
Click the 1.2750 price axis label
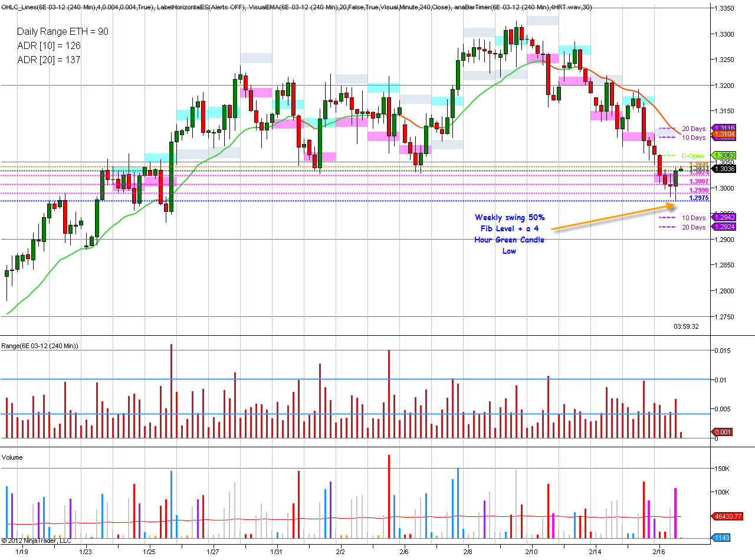coord(724,317)
